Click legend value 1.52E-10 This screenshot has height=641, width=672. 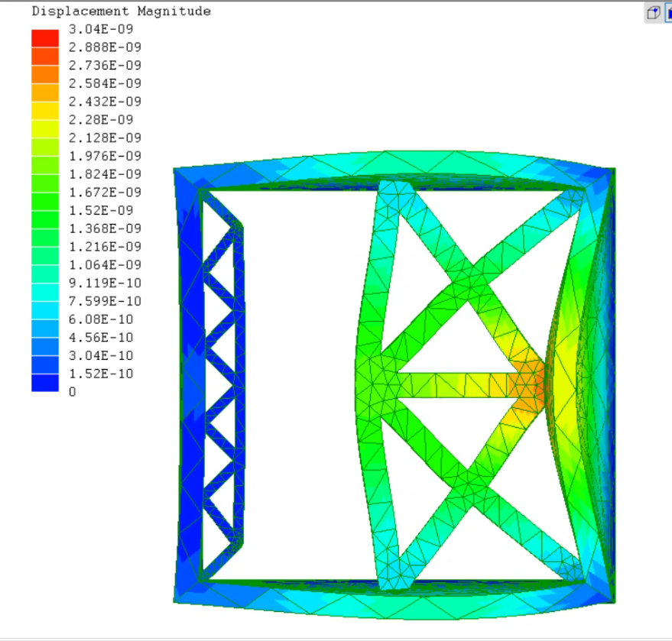click(101, 374)
